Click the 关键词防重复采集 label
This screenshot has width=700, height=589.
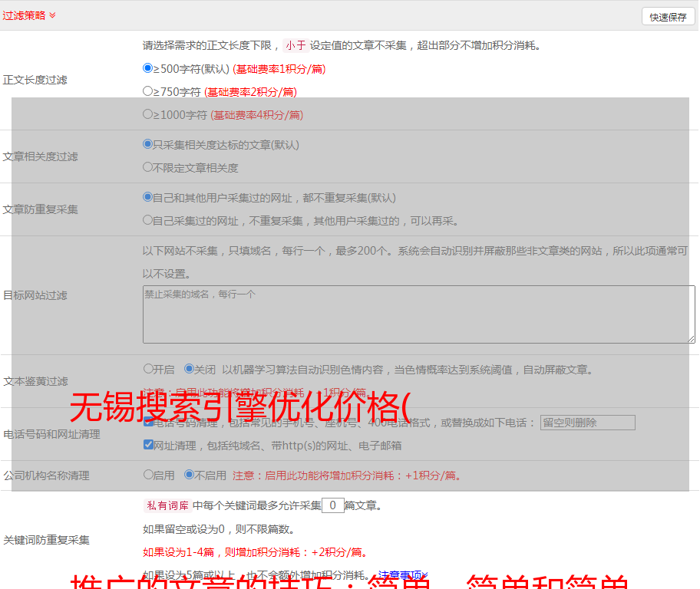click(x=46, y=540)
